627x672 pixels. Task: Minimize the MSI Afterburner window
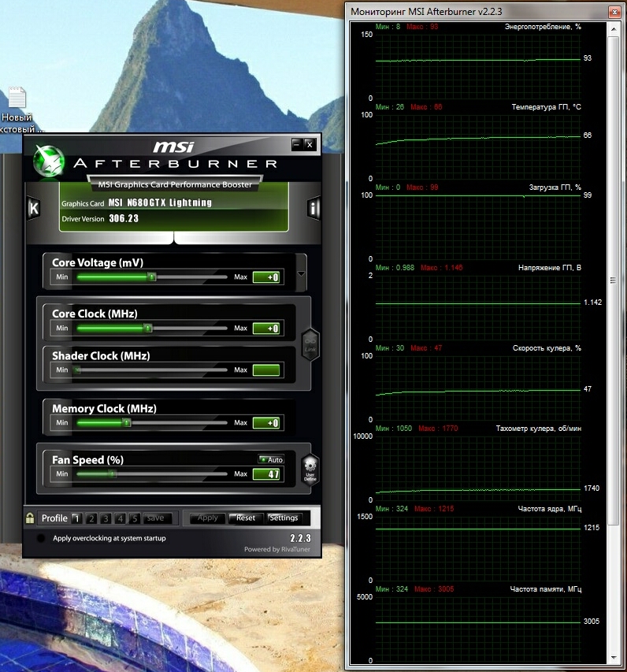[x=297, y=144]
